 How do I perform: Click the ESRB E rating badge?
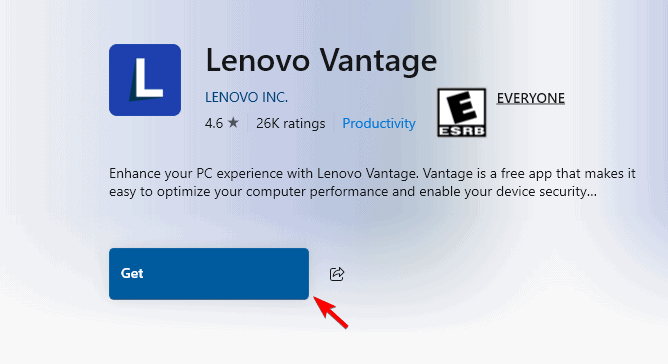click(x=461, y=113)
